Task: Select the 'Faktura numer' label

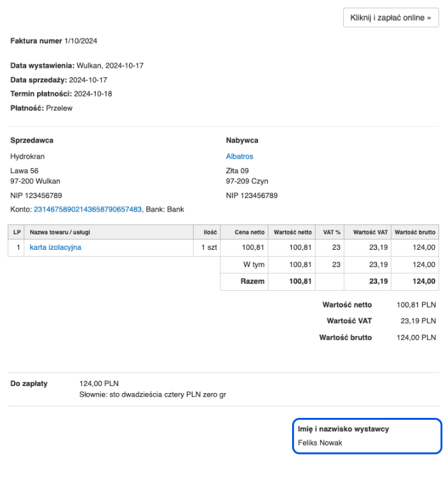Action: (36, 41)
